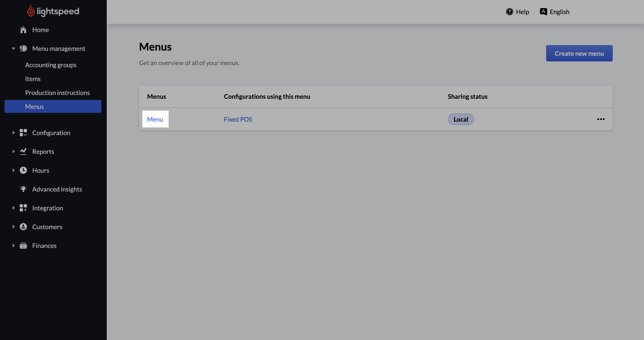The image size is (644, 340).
Task: Open the English language selector
Action: pos(555,12)
